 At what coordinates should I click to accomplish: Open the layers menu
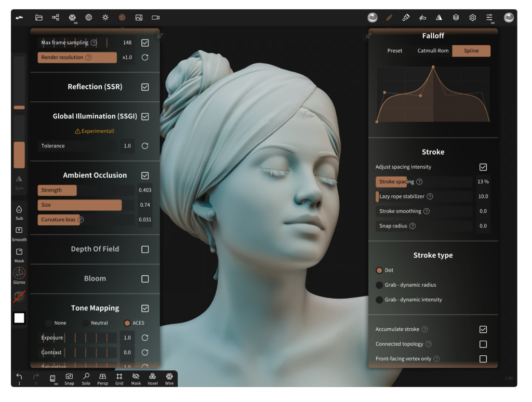click(x=456, y=18)
